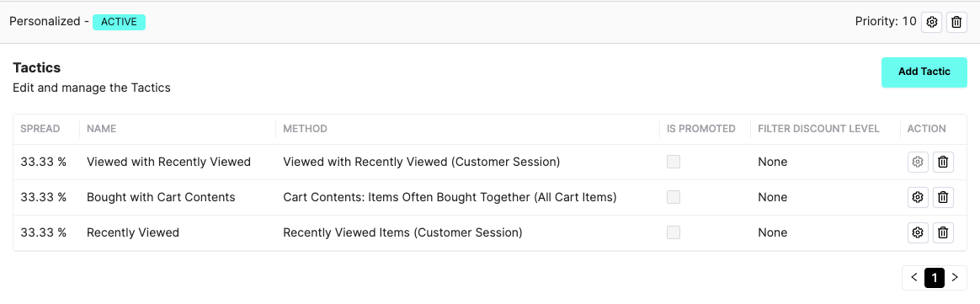Go to the next page arrow
This screenshot has width=980, height=304.
955,278
